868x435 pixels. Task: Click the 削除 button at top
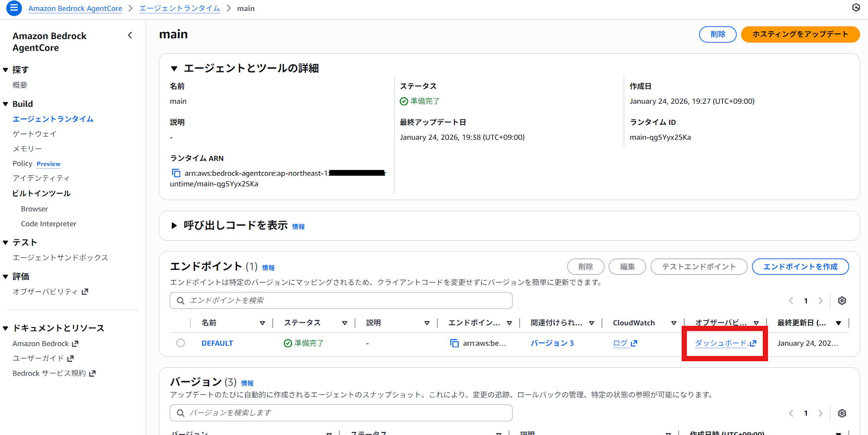click(717, 34)
